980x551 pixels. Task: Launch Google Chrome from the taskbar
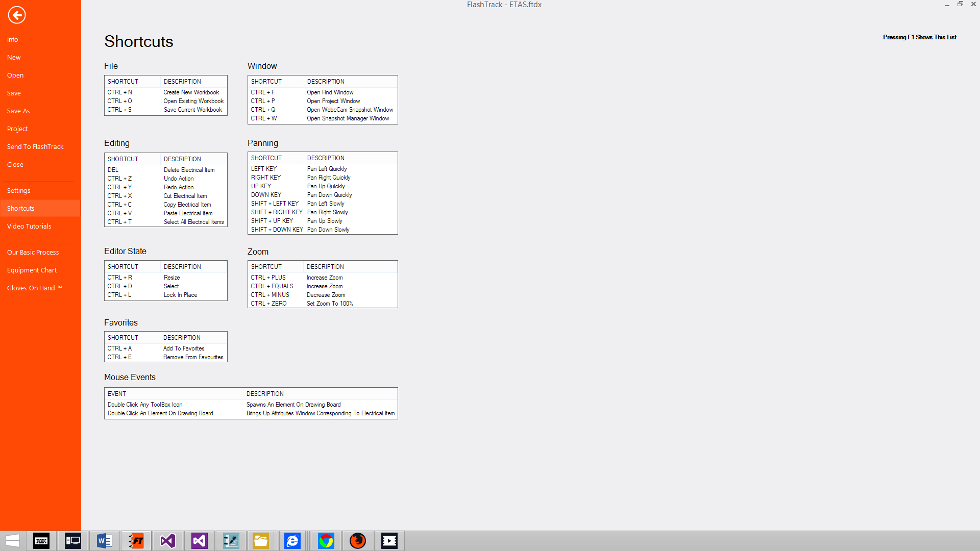click(x=326, y=541)
